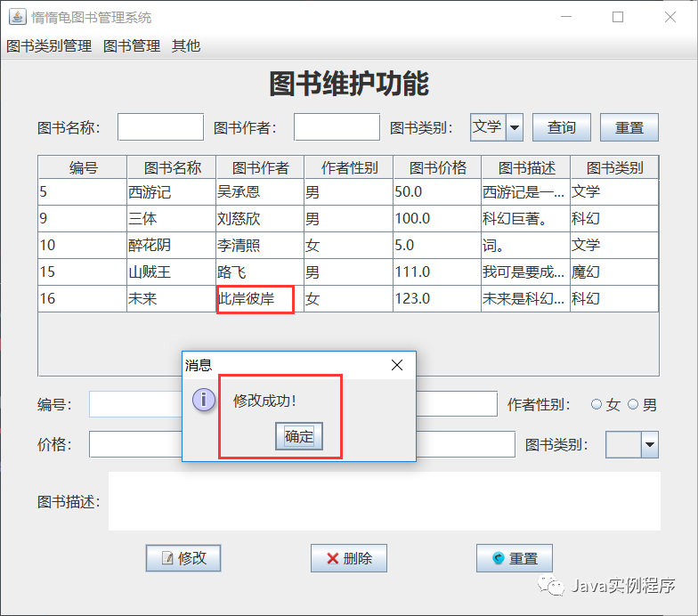Click the Java app icon in title bar

point(17,17)
